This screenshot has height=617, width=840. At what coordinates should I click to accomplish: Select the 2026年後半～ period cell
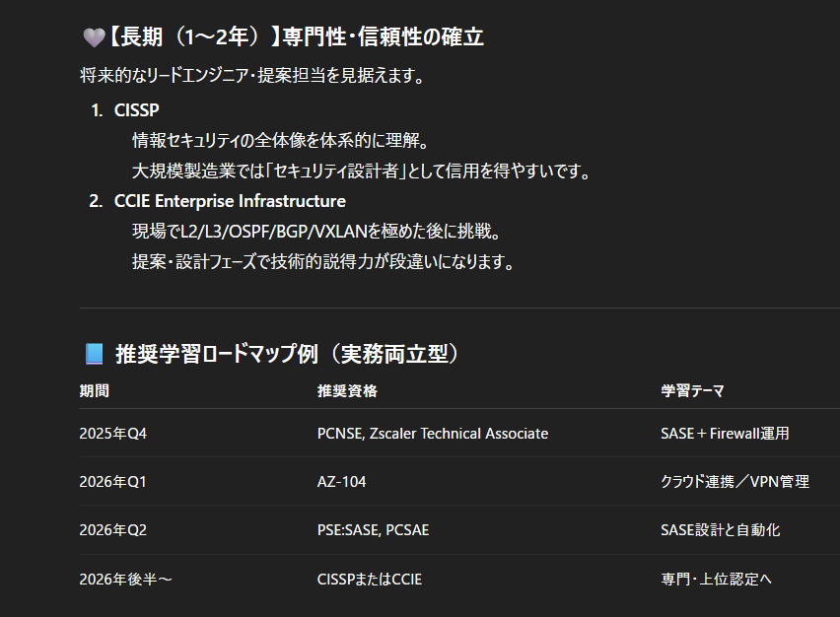tap(125, 579)
